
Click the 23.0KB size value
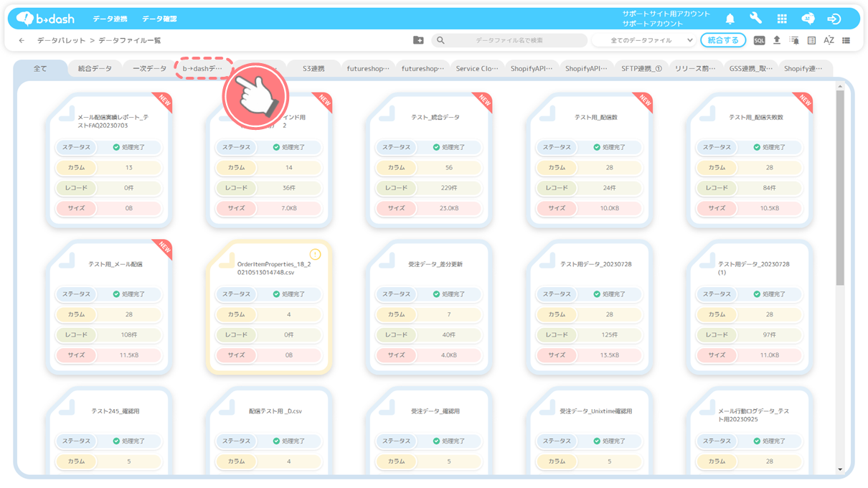click(449, 208)
